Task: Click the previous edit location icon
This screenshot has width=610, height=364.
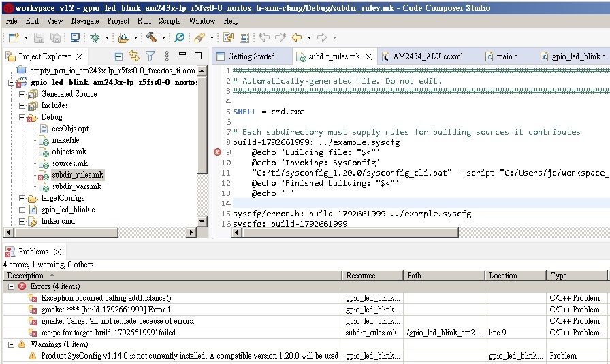Action: click(x=264, y=37)
